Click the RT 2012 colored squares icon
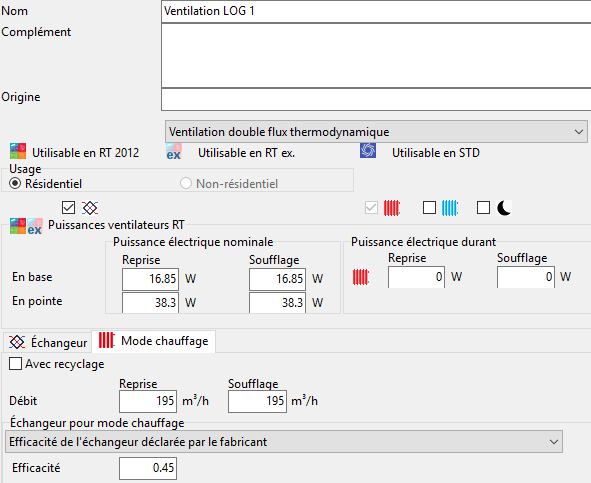This screenshot has height=483, width=591. coord(18,151)
